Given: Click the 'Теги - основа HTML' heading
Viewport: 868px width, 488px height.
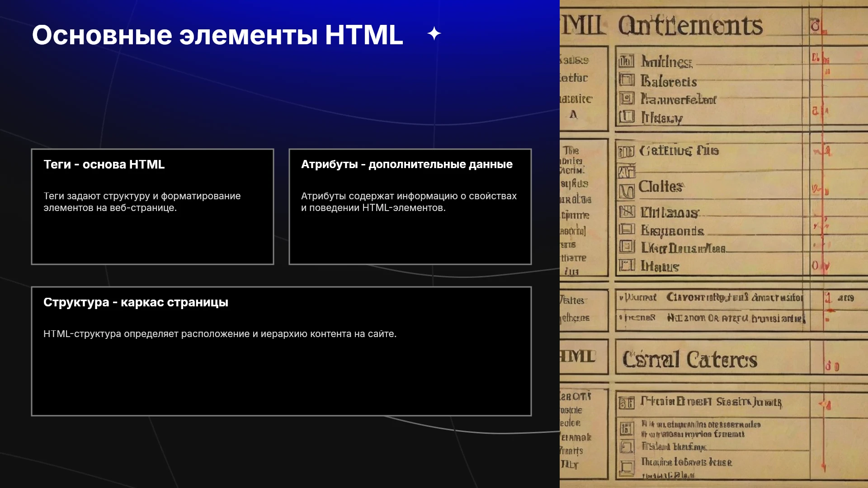Looking at the screenshot, I should coord(104,164).
